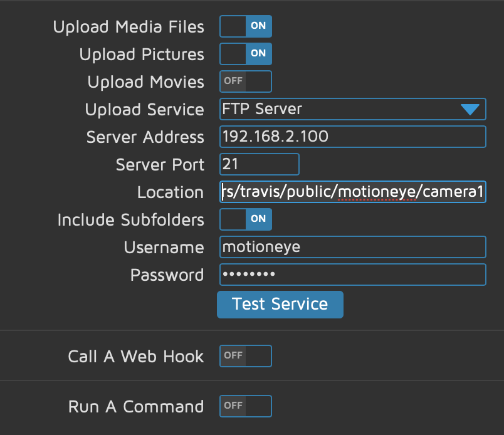Click the Username field showing motioneye
This screenshot has width=504, height=435.
tap(352, 247)
